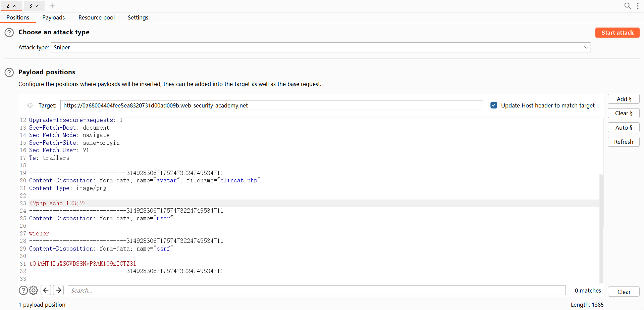
Task: Open help for Payload positions section
Action: tap(9, 73)
